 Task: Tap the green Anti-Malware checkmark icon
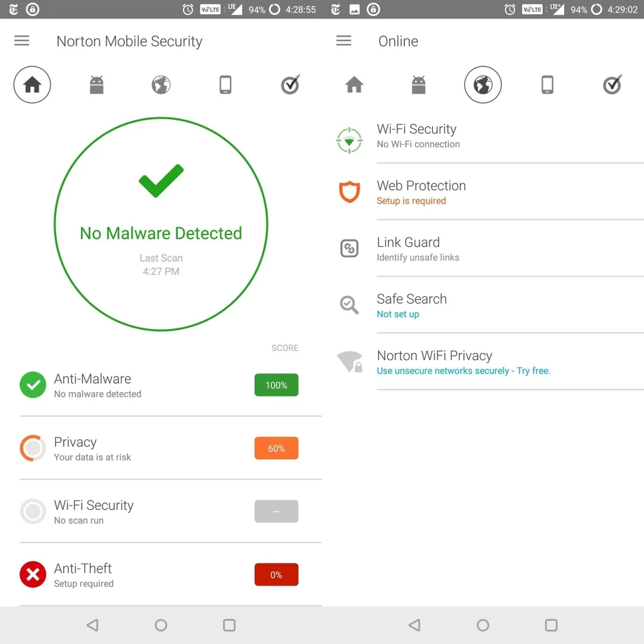coord(33,385)
